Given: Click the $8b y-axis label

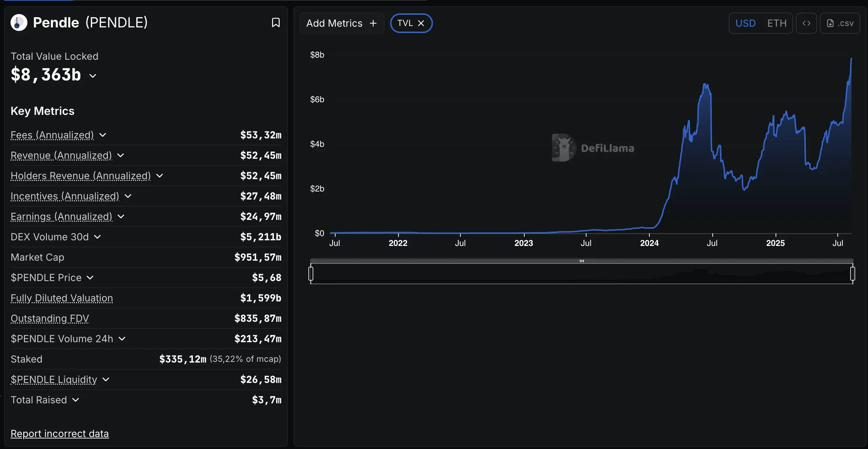Looking at the screenshot, I should click(317, 55).
